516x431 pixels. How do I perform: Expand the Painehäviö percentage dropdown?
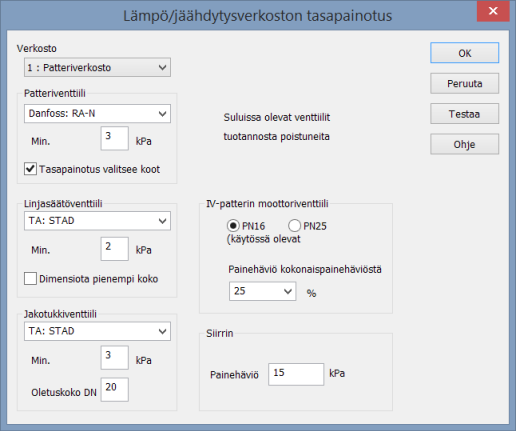(x=262, y=291)
